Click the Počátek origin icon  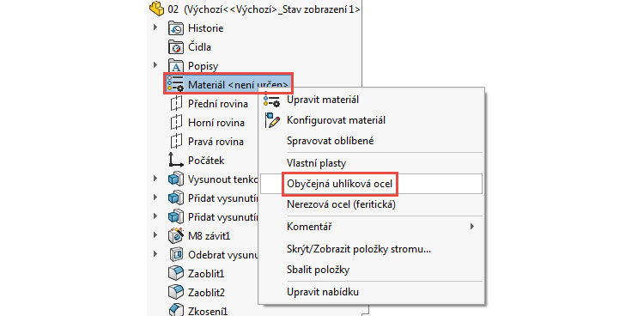[176, 161]
